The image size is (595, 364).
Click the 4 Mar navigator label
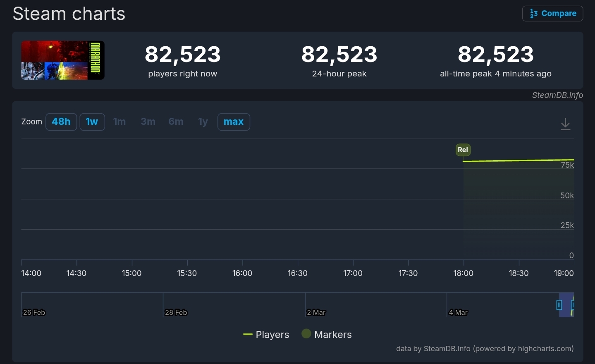[458, 312]
